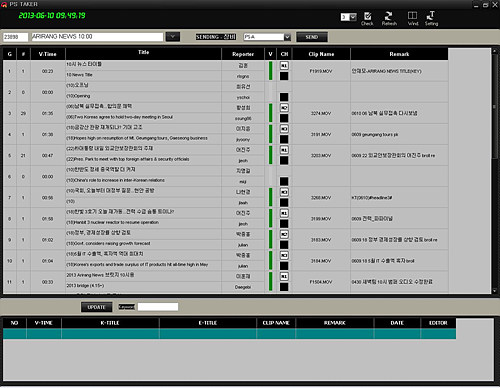Click the Check toolbar icon
500x388 pixels.
[x=367, y=19]
